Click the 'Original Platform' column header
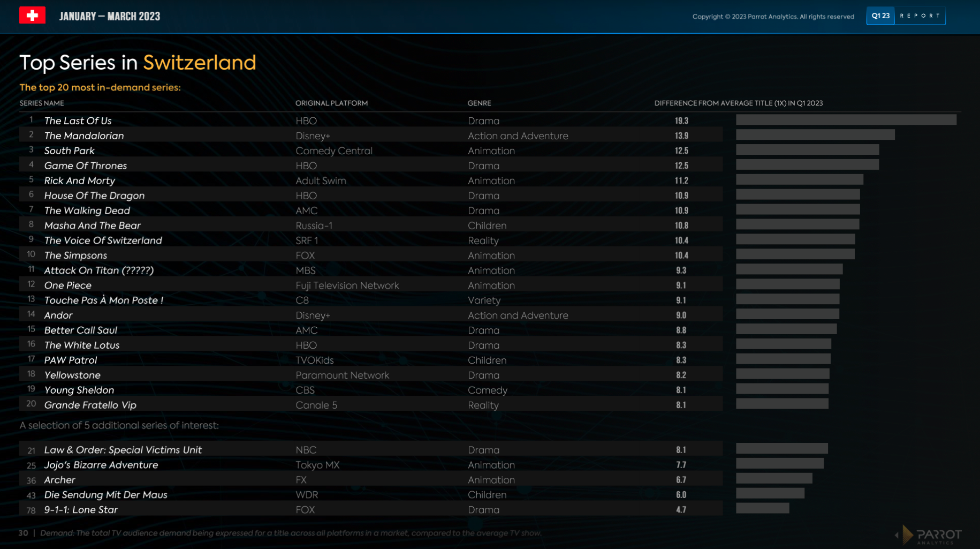 [x=332, y=103]
